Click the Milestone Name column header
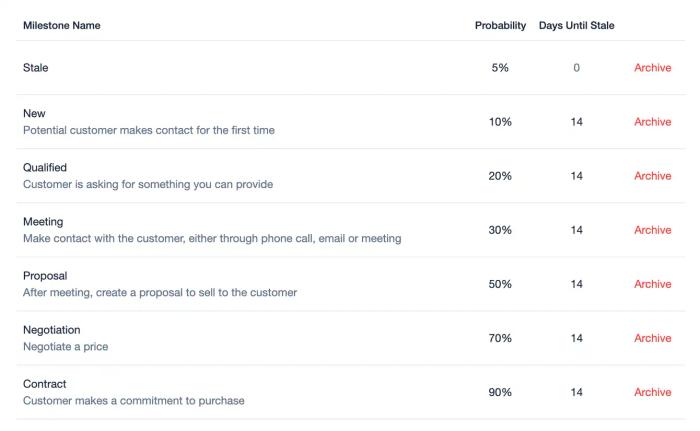The height and width of the screenshot is (431, 700). click(62, 26)
